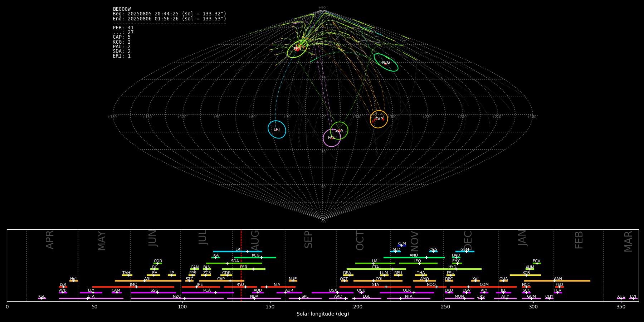Select the GEM shower bar in the timeline
This screenshot has height=322, width=644.
(465, 252)
